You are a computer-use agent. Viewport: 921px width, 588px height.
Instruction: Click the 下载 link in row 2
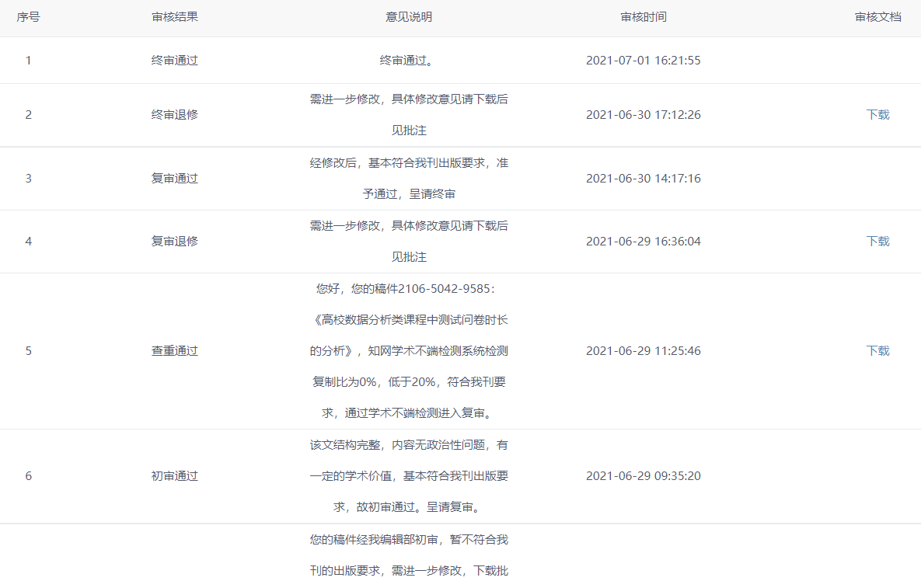point(877,115)
